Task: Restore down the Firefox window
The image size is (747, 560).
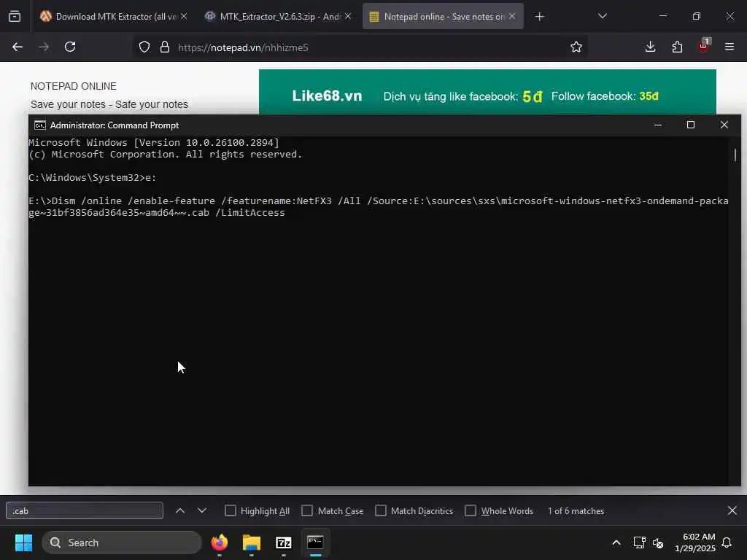Action: click(x=697, y=16)
